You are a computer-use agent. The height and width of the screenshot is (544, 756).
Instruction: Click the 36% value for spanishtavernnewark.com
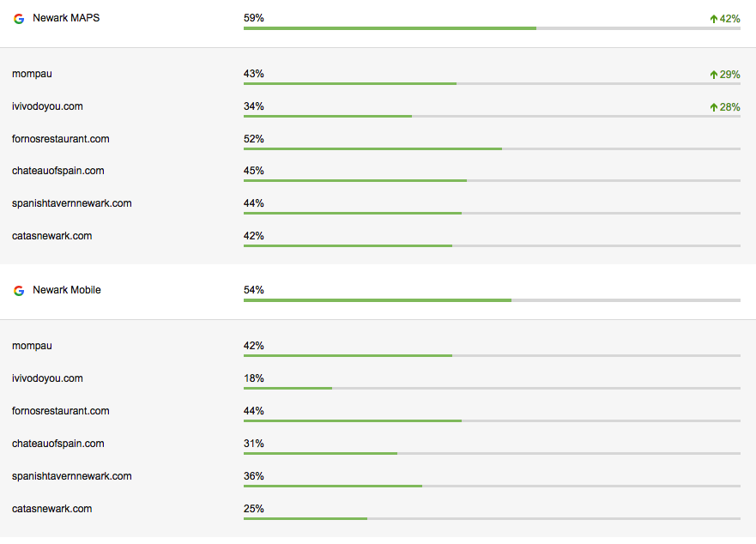click(253, 476)
